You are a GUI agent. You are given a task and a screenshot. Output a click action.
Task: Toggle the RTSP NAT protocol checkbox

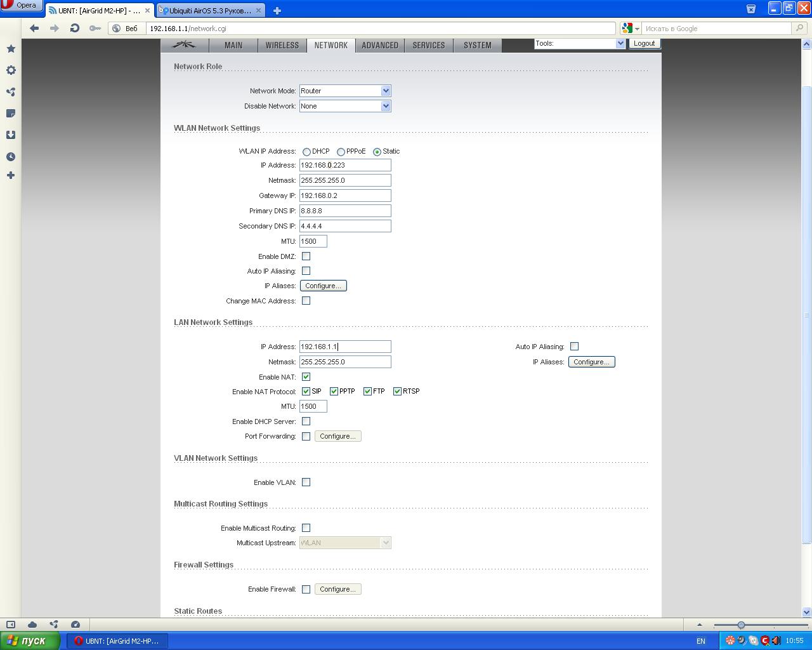click(398, 391)
